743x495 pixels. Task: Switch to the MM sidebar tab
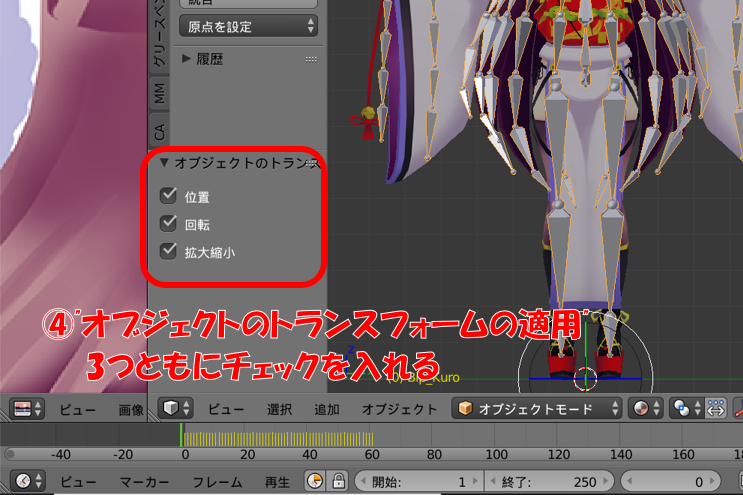(x=159, y=95)
